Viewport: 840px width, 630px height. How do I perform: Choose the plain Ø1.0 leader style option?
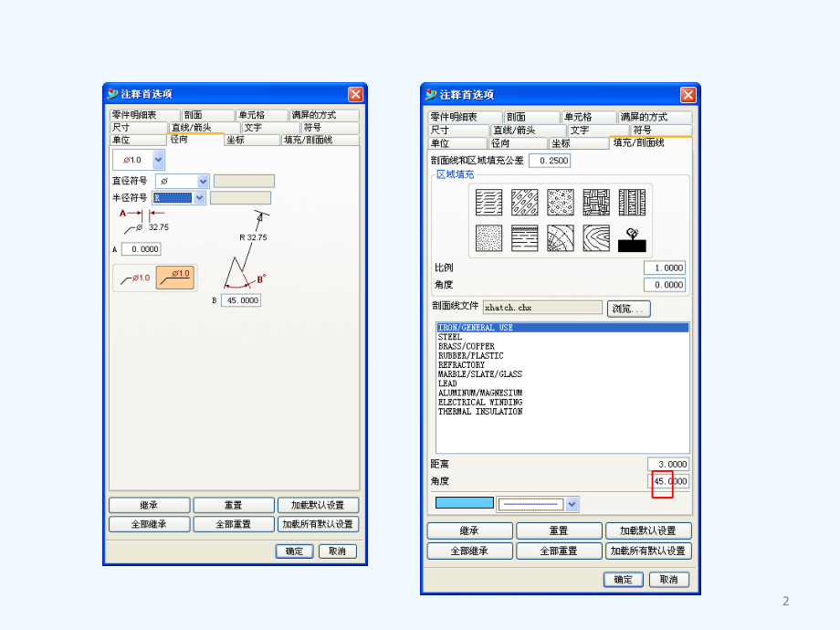pos(134,278)
